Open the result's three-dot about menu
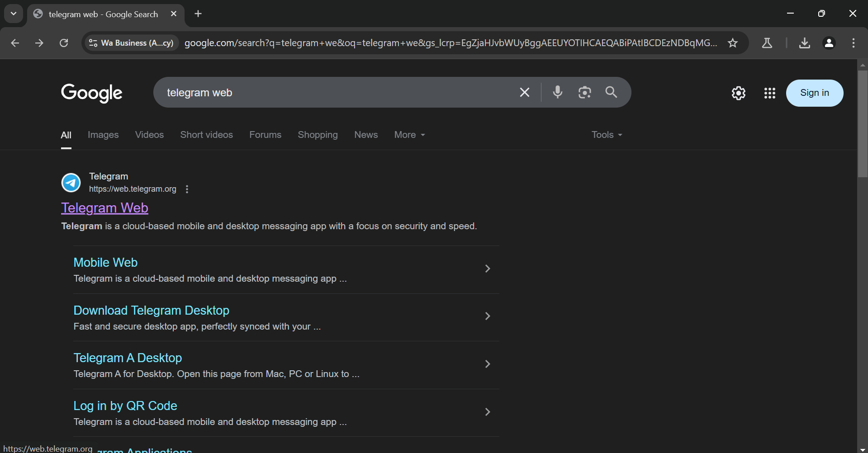The image size is (868, 453). (x=187, y=189)
